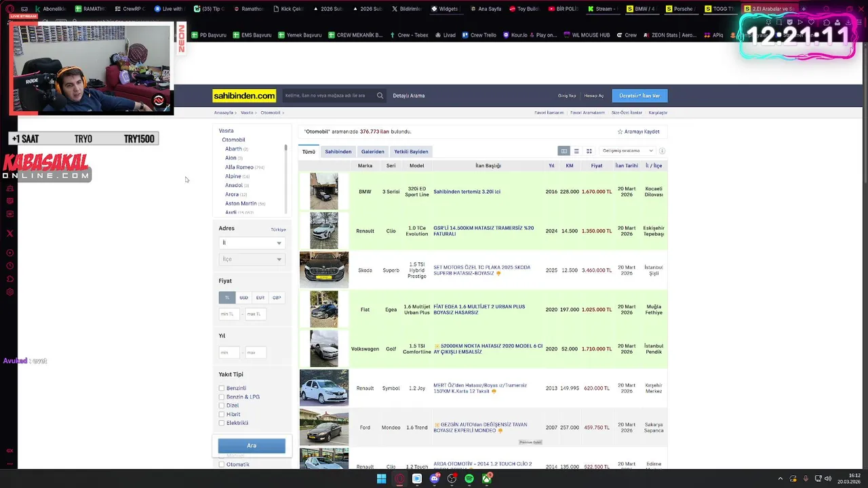This screenshot has width=868, height=488.
Task: Click the star icon in Aramayı Kaydet
Action: [620, 131]
